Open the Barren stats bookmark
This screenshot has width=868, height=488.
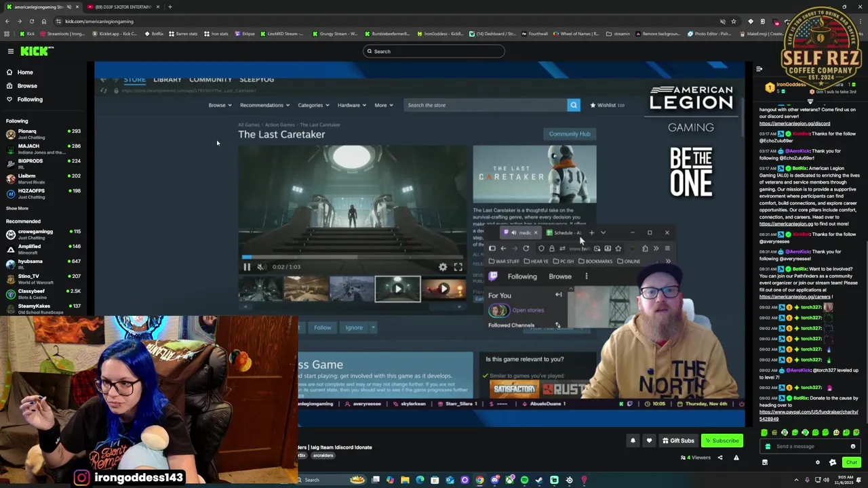tap(183, 34)
